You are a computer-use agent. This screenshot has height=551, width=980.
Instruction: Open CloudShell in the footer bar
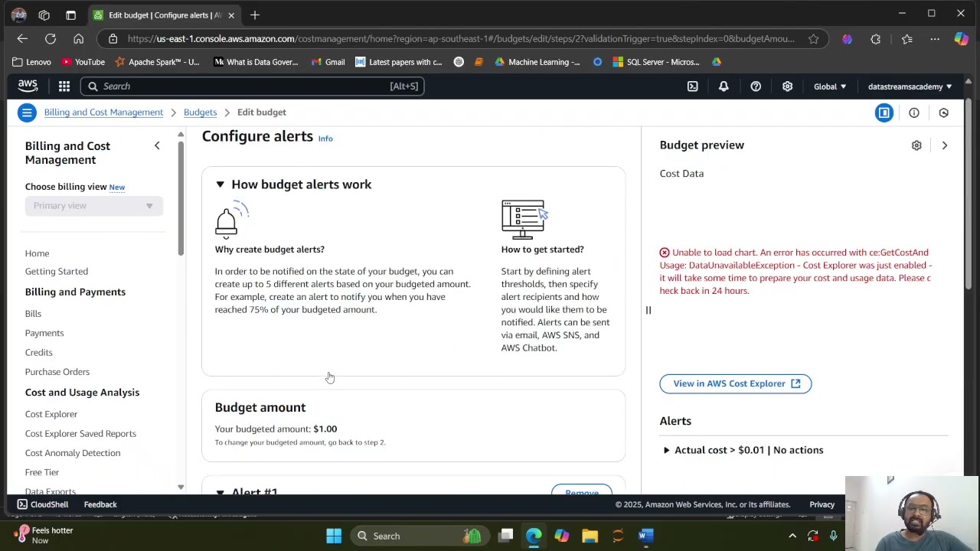coord(43,504)
